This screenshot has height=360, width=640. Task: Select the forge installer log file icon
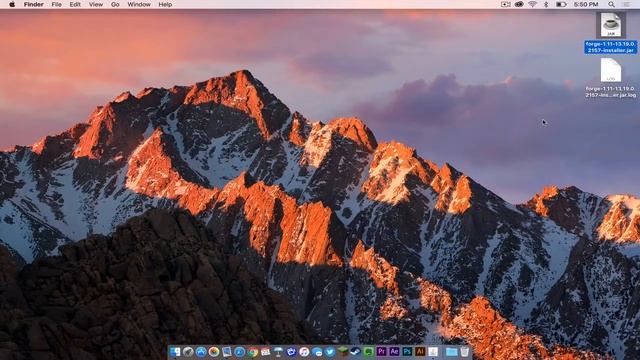coord(611,70)
